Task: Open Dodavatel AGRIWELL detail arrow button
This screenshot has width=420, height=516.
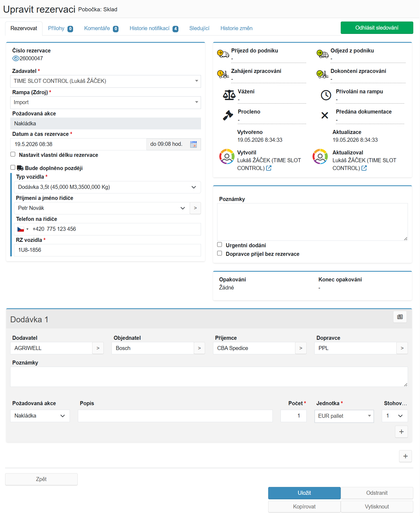Action: coord(98,348)
